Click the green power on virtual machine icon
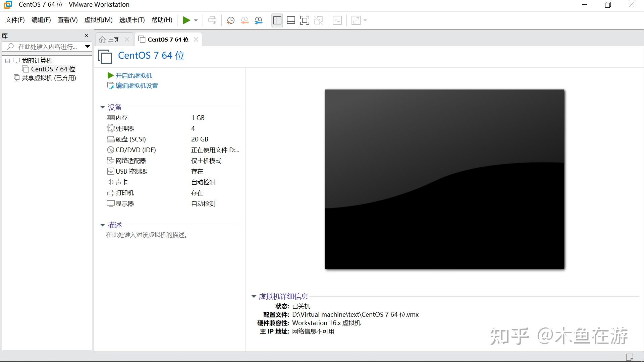Image resolution: width=644 pixels, height=362 pixels. [186, 20]
